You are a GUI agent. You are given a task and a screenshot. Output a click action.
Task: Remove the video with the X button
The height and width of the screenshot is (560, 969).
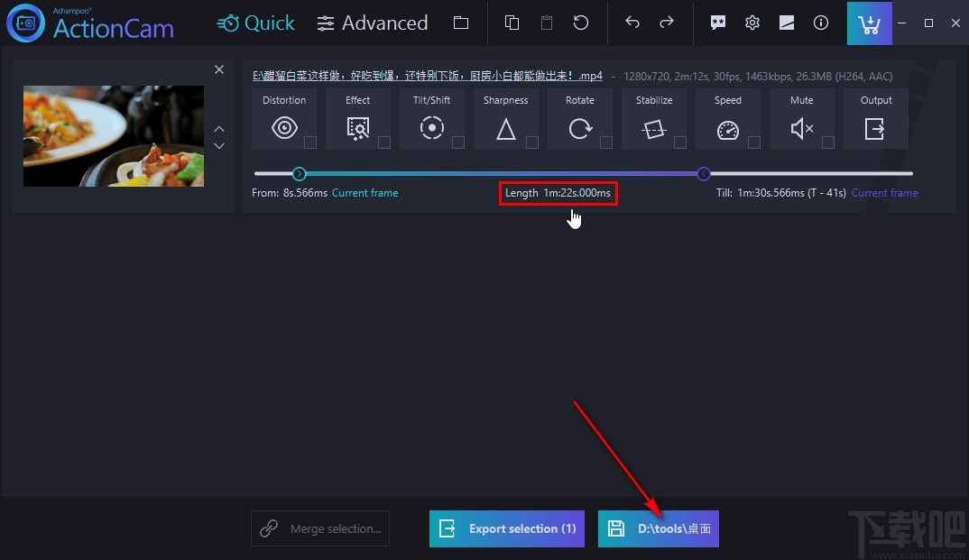pyautogui.click(x=219, y=69)
